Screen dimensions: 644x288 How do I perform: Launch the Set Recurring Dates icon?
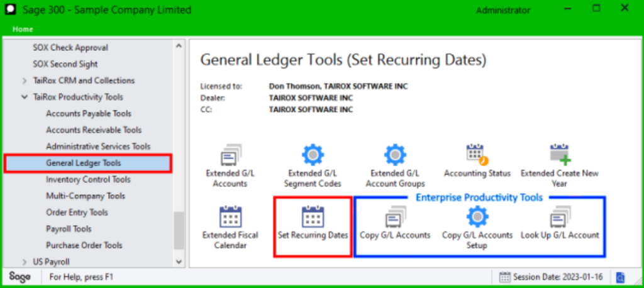tap(313, 217)
